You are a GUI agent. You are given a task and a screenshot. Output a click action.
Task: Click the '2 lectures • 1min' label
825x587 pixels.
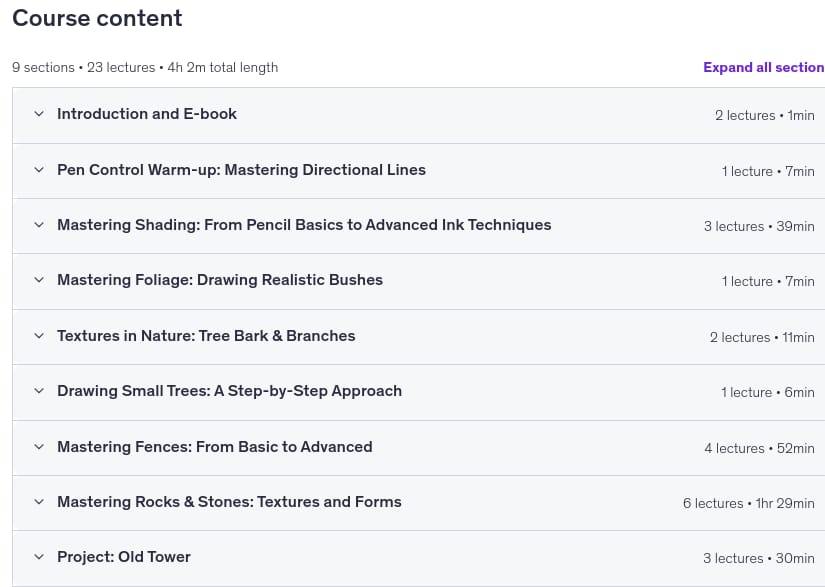pyautogui.click(x=764, y=115)
